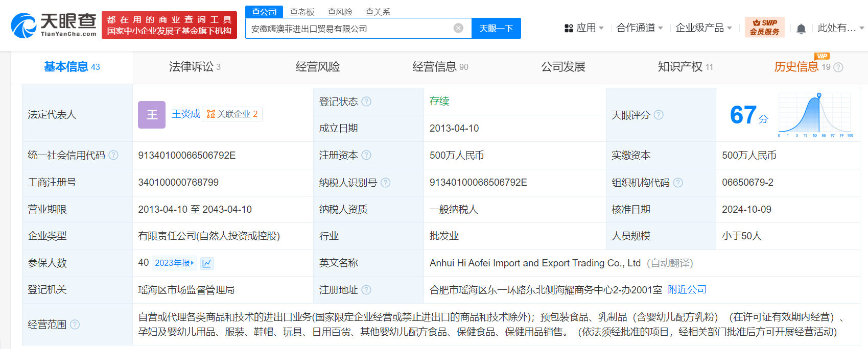Switch to the 基本信息 tab
Viewport: 868px width, 349px height.
point(72,67)
